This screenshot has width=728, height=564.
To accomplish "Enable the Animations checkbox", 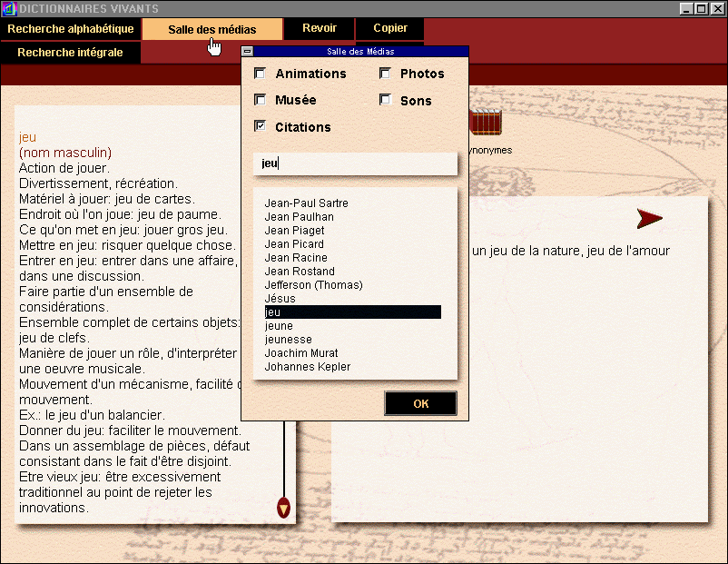I will (x=260, y=74).
